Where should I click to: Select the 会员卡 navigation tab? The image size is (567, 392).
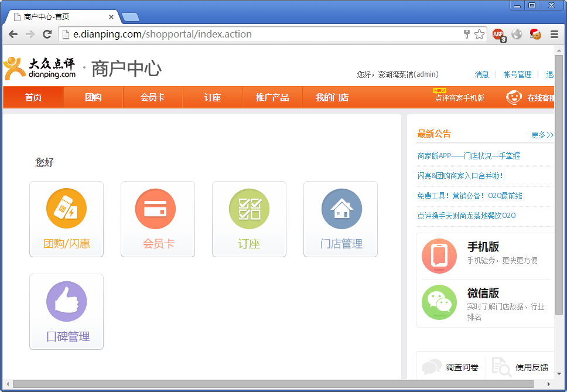click(x=153, y=97)
